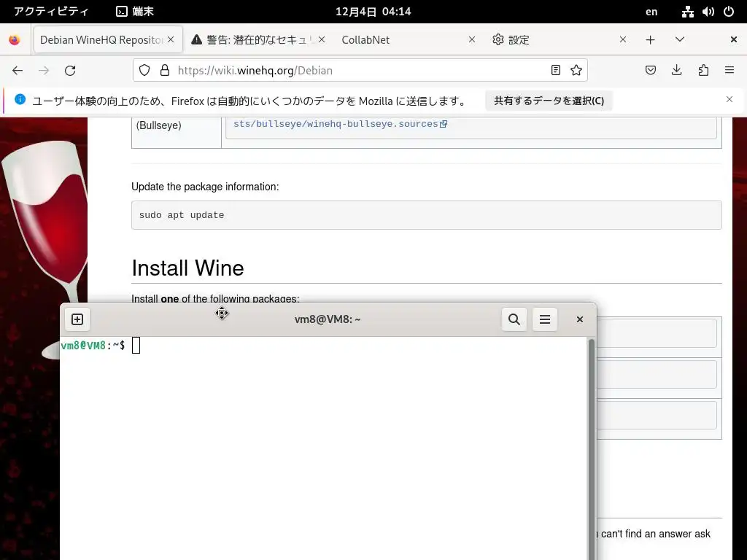Screen dimensions: 747x560
Task: Show site security info via padlock icon
Action: [165, 71]
